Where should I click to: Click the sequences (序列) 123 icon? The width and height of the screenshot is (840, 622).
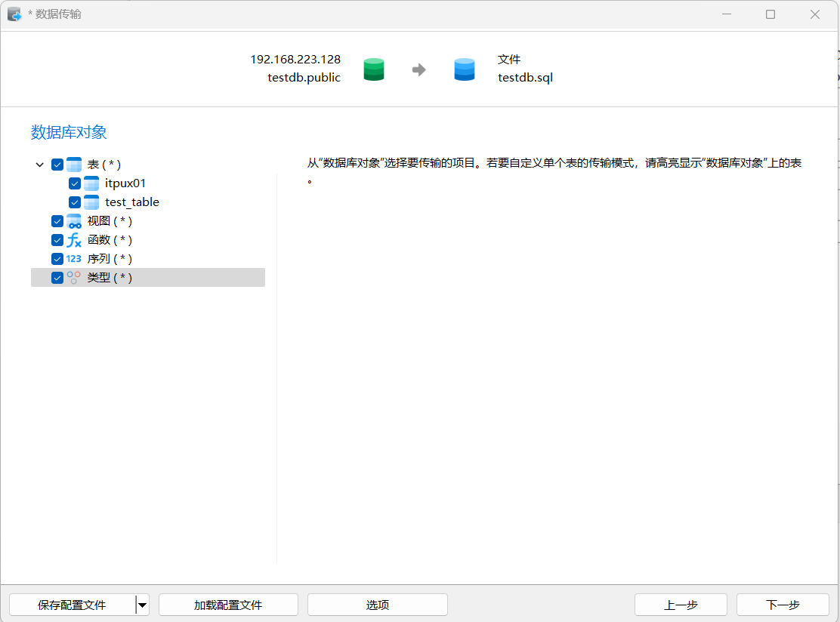point(74,259)
